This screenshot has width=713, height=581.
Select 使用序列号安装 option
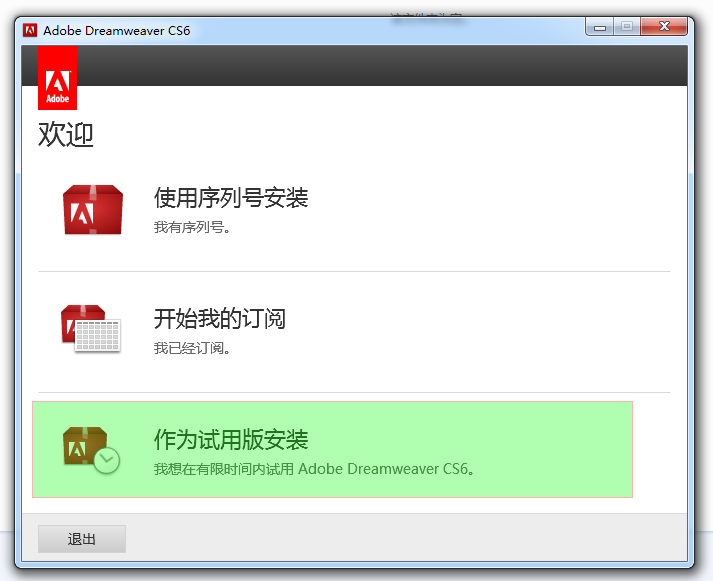(231, 198)
